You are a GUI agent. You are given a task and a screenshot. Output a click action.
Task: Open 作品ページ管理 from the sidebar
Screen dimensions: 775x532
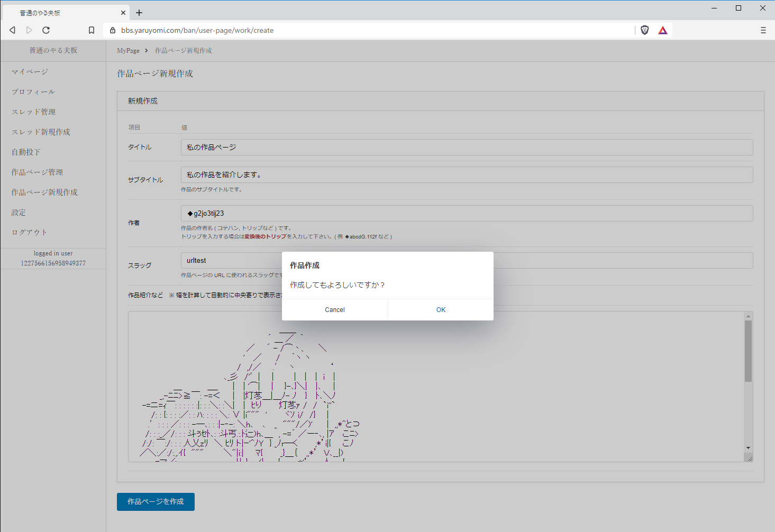click(x=37, y=172)
